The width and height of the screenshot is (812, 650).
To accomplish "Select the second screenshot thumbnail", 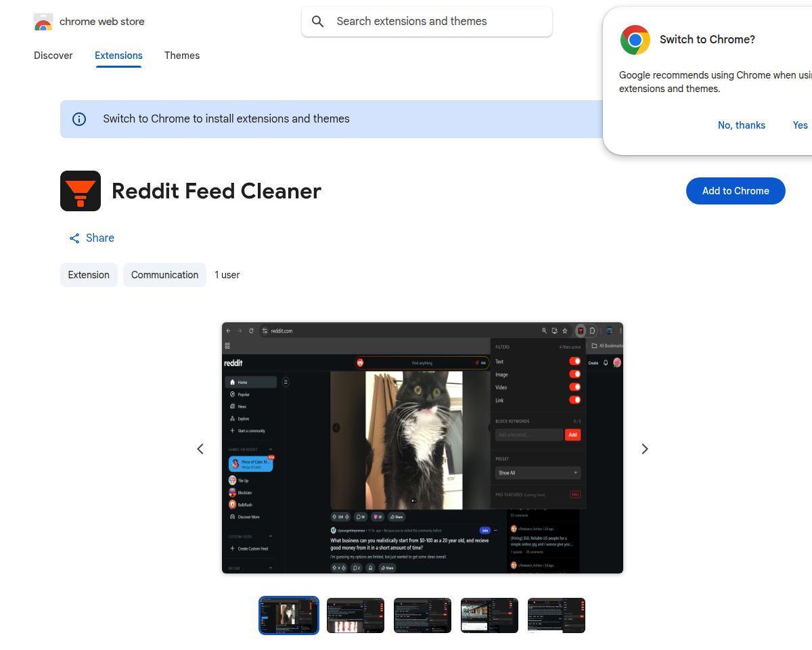I will tap(355, 615).
